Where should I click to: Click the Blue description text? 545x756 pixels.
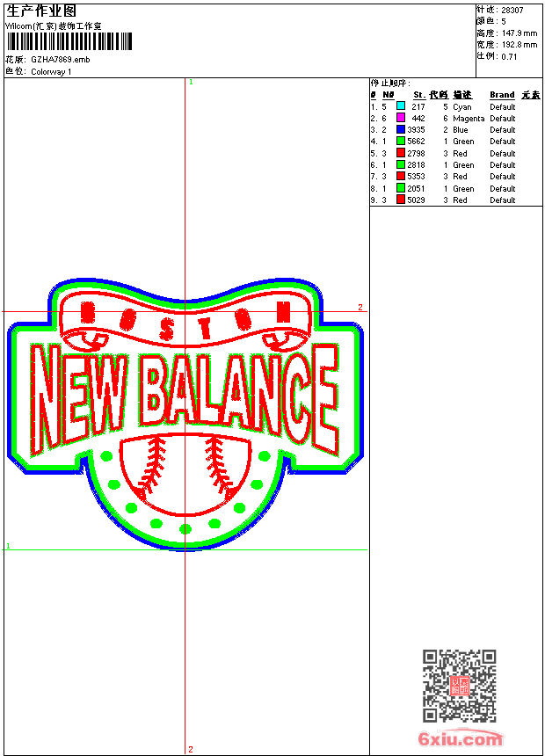(x=460, y=130)
